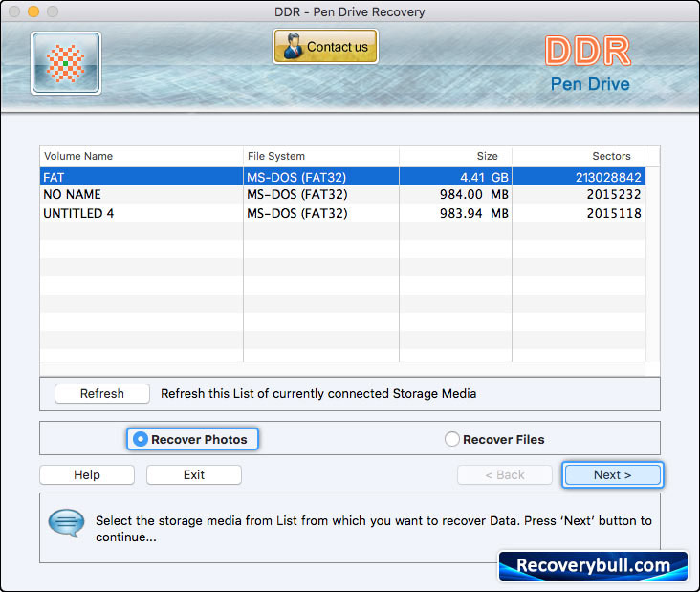Sort by Sectors column header
Image resolution: width=700 pixels, height=592 pixels.
579,156
